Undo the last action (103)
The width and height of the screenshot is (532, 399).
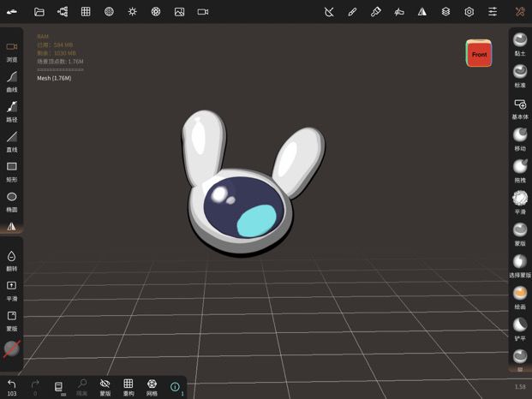click(11, 388)
